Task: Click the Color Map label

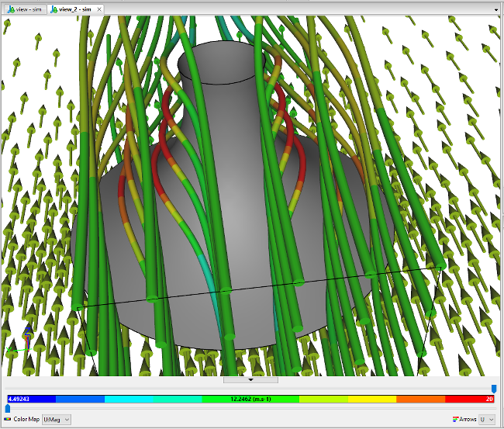Action: [26, 419]
